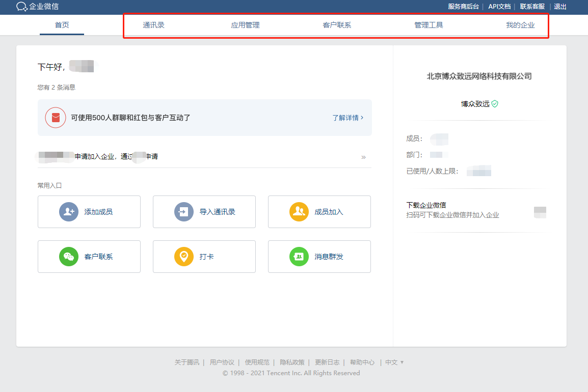This screenshot has height=392, width=588.
Task: Click the red envelope notification icon
Action: [56, 118]
